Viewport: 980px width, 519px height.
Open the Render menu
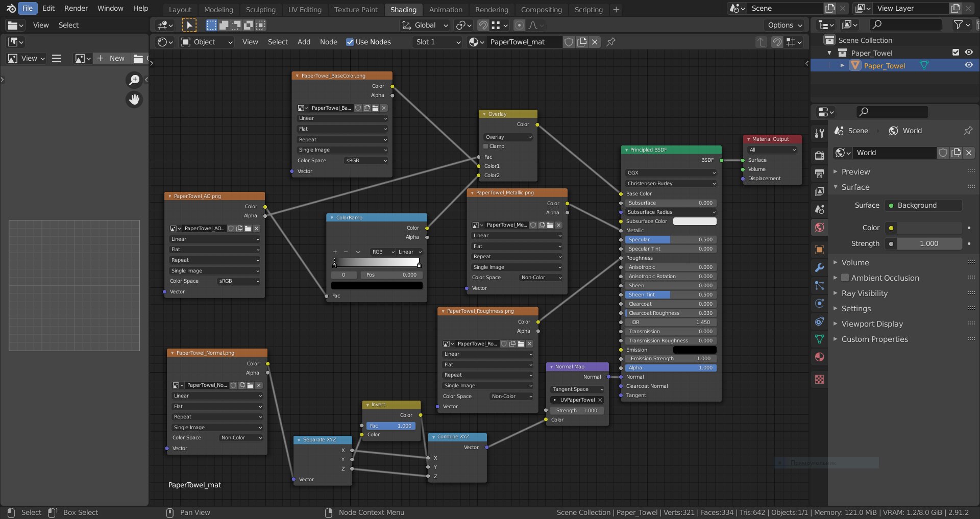pos(76,8)
